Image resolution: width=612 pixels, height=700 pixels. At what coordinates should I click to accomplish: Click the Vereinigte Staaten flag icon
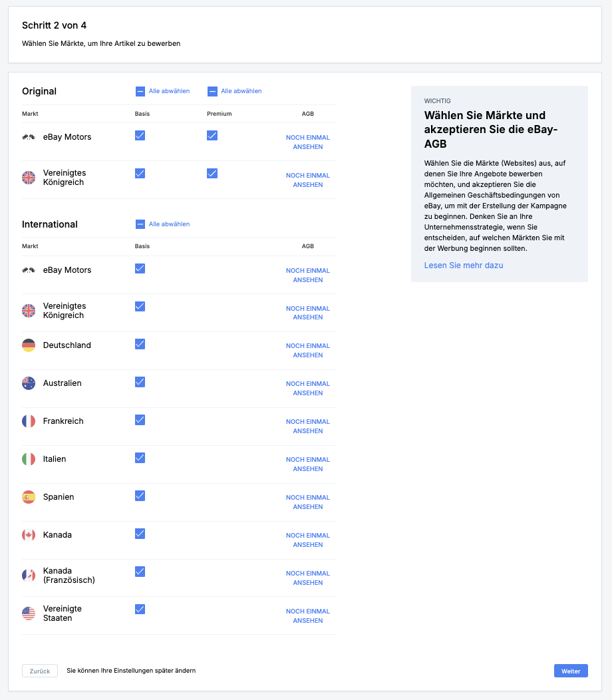point(29,613)
